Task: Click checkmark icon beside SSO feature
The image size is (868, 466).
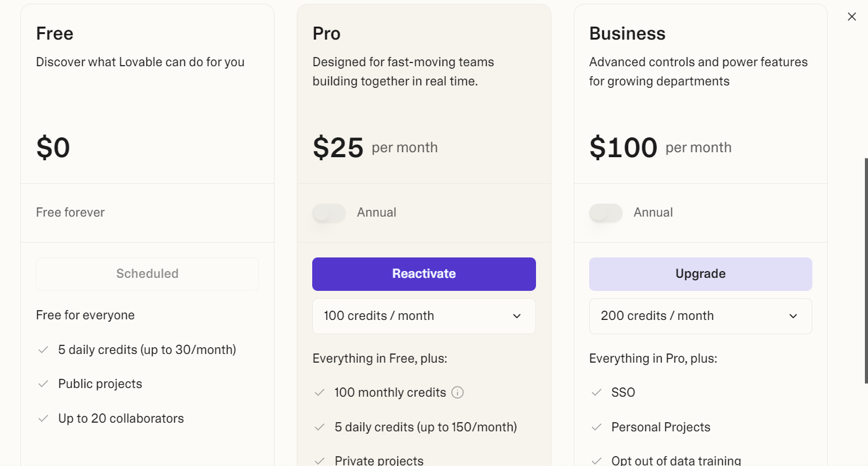Action: pyautogui.click(x=597, y=392)
